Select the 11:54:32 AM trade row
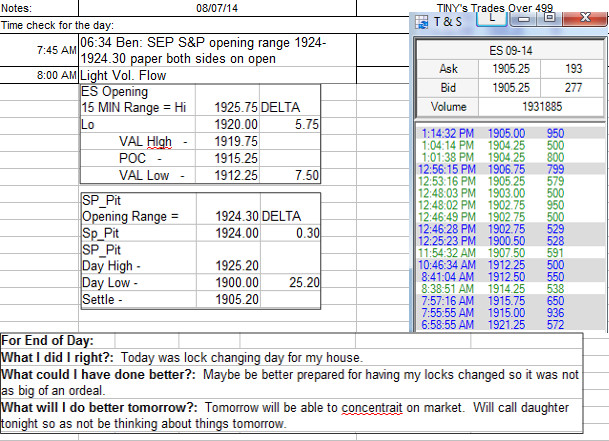Screen dimensions: 609x441 pos(510,253)
